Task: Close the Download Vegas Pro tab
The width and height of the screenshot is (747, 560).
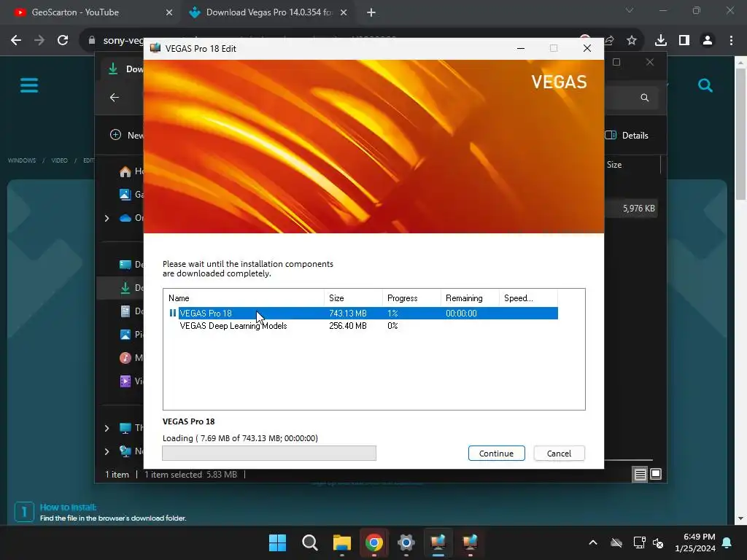Action: 344,12
